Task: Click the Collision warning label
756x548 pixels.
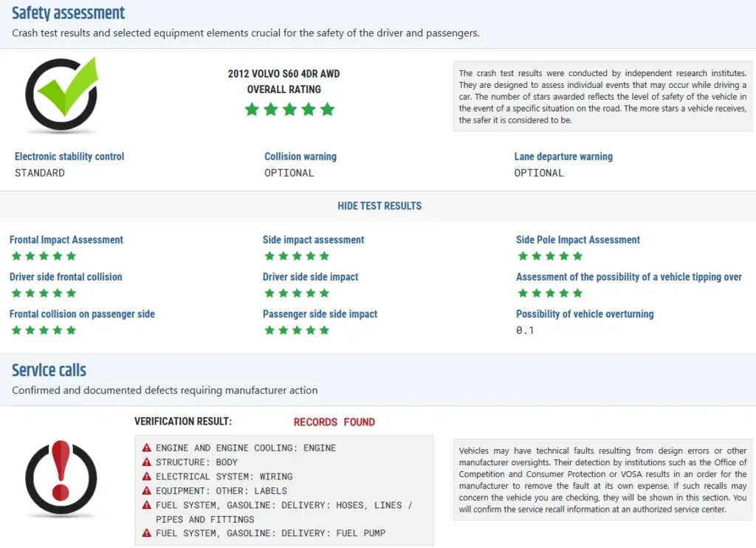Action: pos(300,157)
